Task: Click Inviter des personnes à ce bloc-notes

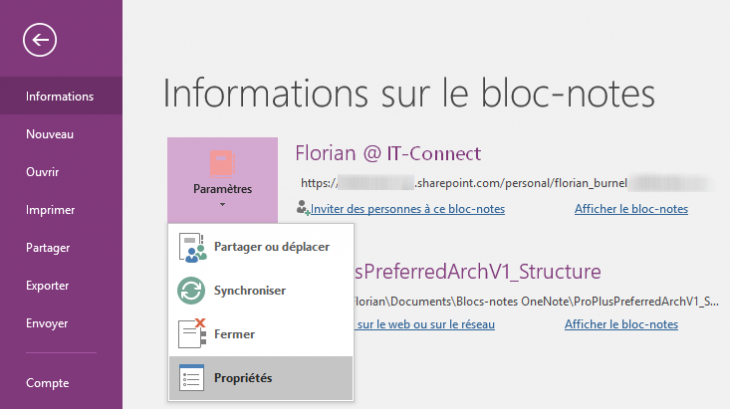Action: click(407, 209)
